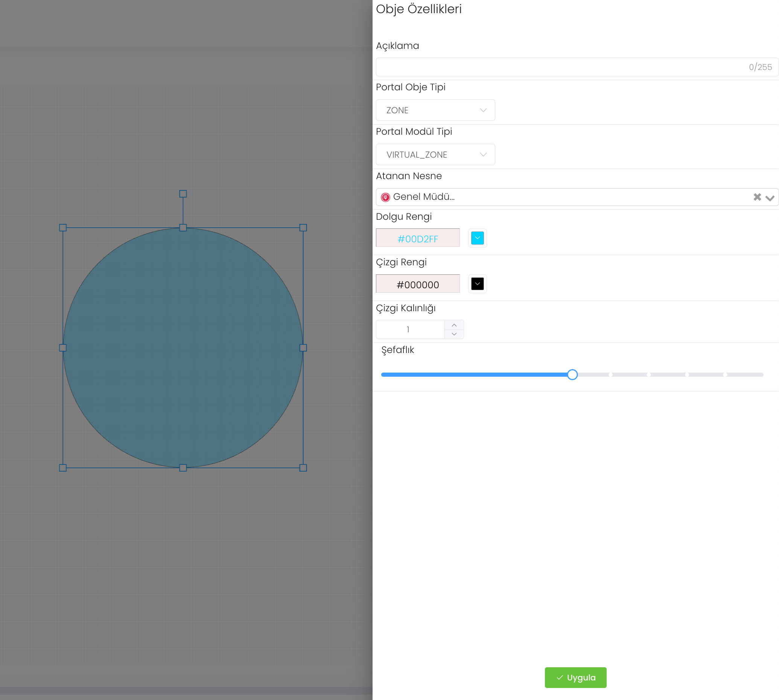Click the bottom-right resize handle of circle
This screenshot has height=700, width=779.
tap(303, 468)
